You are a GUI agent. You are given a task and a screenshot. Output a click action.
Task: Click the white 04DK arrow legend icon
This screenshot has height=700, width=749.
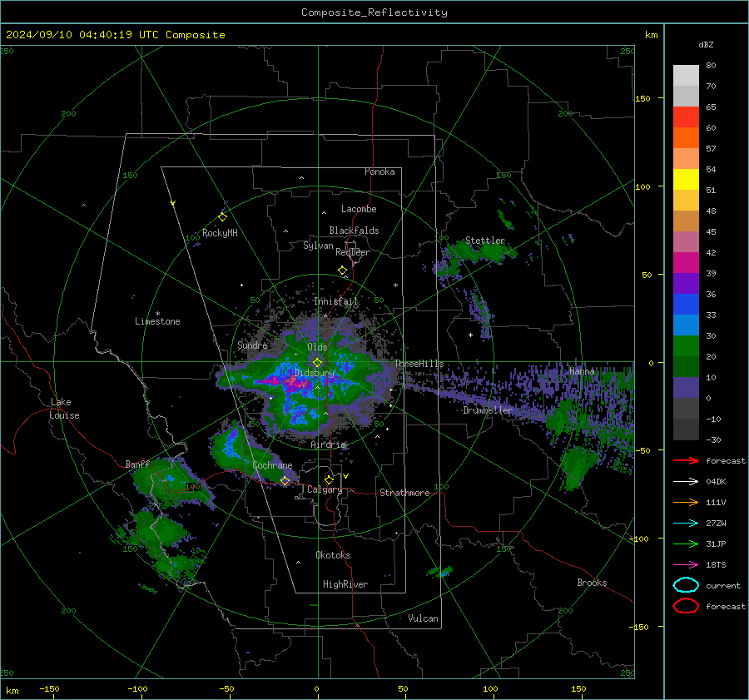686,482
